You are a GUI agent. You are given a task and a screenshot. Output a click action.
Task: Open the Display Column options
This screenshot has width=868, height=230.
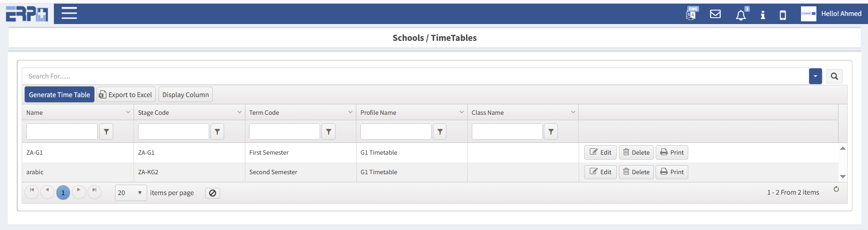[x=185, y=94]
